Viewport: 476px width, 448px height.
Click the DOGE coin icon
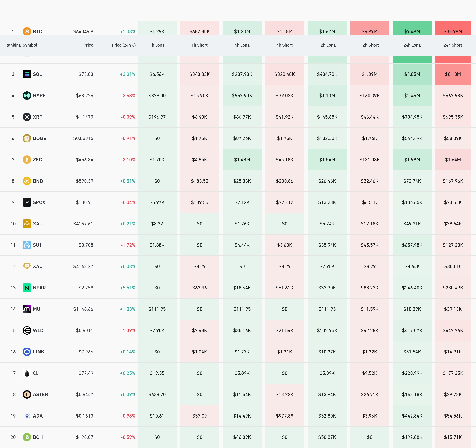(27, 138)
